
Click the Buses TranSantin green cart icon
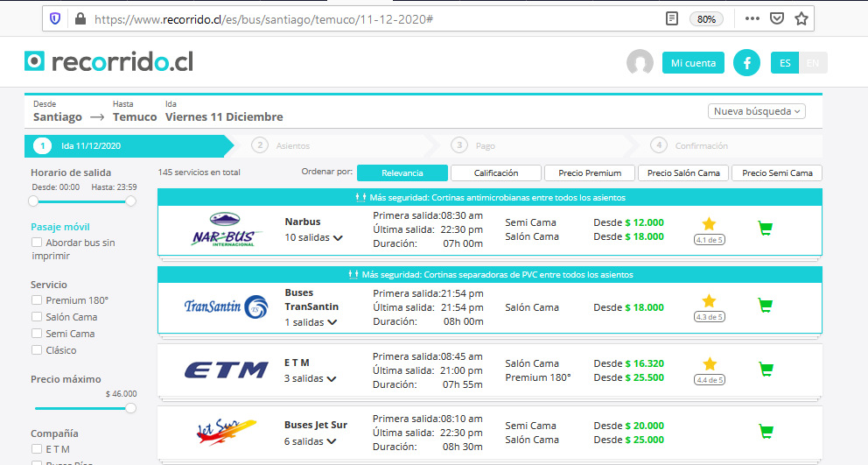point(765,305)
